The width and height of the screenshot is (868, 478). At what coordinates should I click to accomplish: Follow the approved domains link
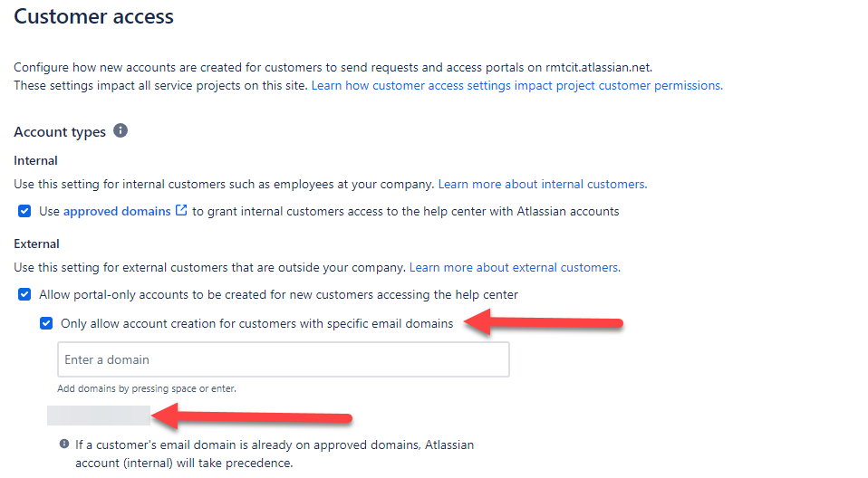pyautogui.click(x=117, y=211)
